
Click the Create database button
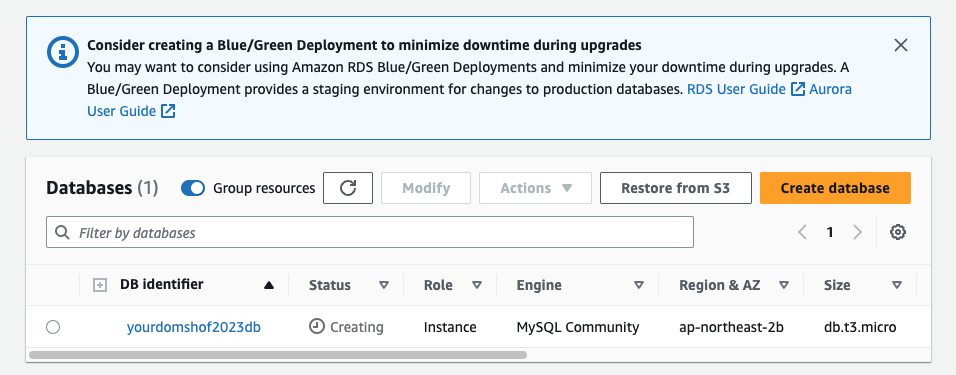click(x=835, y=188)
